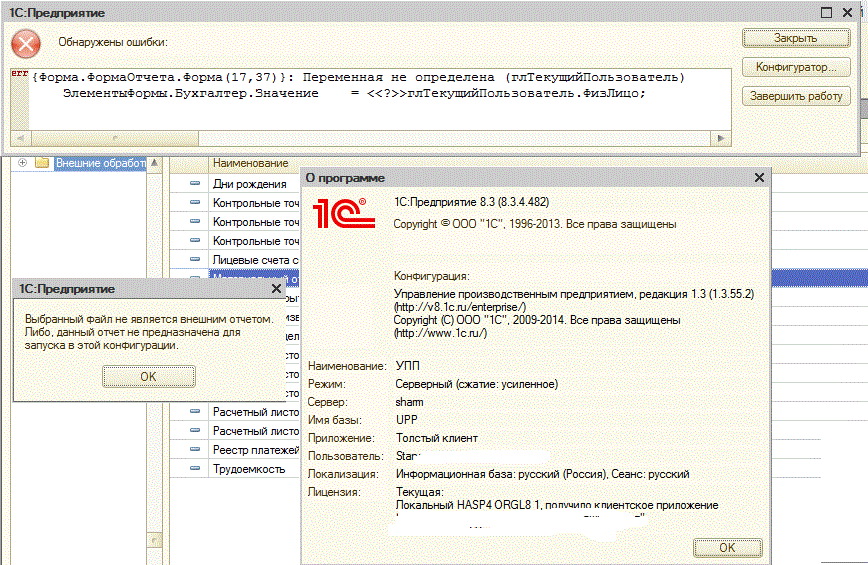Click scroll-up arrow of tree panel
This screenshot has height=565, width=868.
pos(154,163)
